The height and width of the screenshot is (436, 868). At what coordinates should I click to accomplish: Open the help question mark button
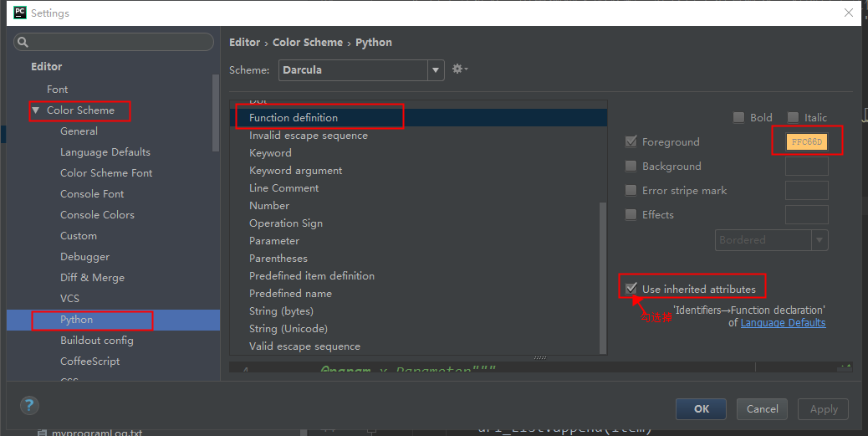coord(29,405)
